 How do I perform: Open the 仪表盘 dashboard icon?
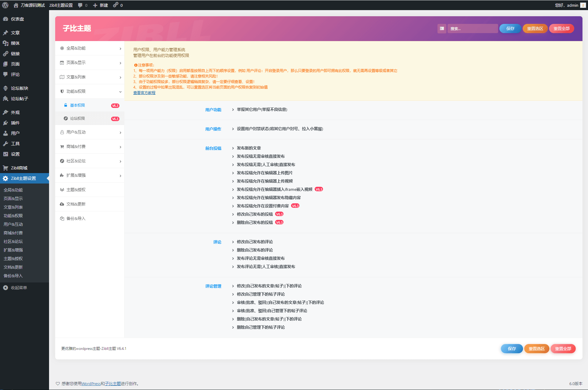coord(6,19)
